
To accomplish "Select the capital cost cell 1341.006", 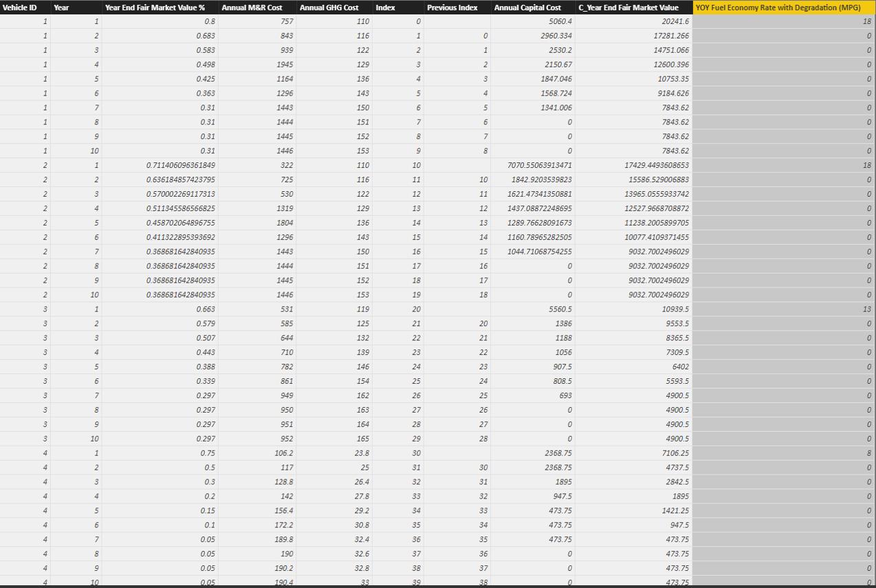I will (x=533, y=108).
